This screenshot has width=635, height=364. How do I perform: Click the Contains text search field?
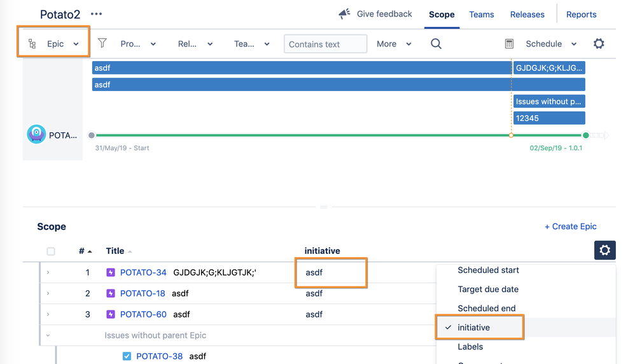pos(325,44)
